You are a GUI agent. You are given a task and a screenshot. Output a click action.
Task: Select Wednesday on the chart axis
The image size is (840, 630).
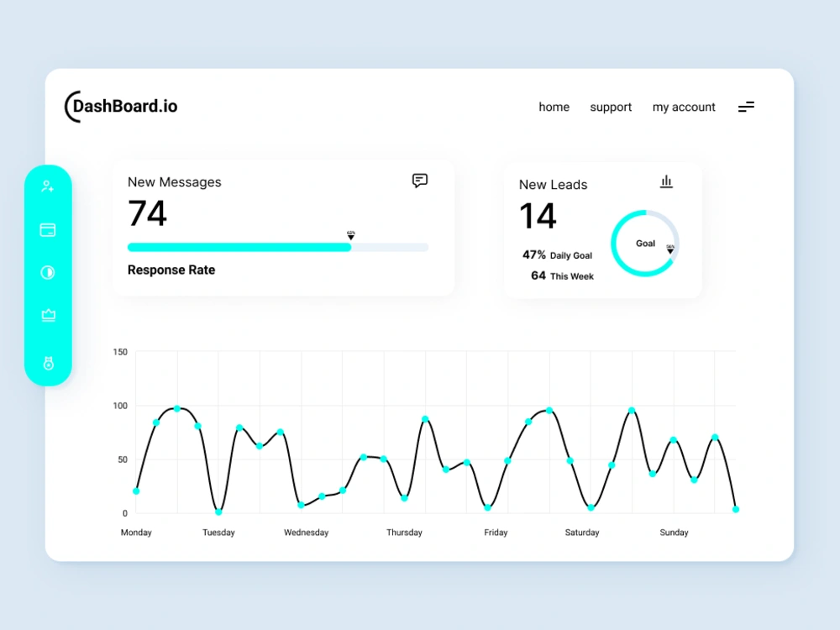click(x=306, y=533)
